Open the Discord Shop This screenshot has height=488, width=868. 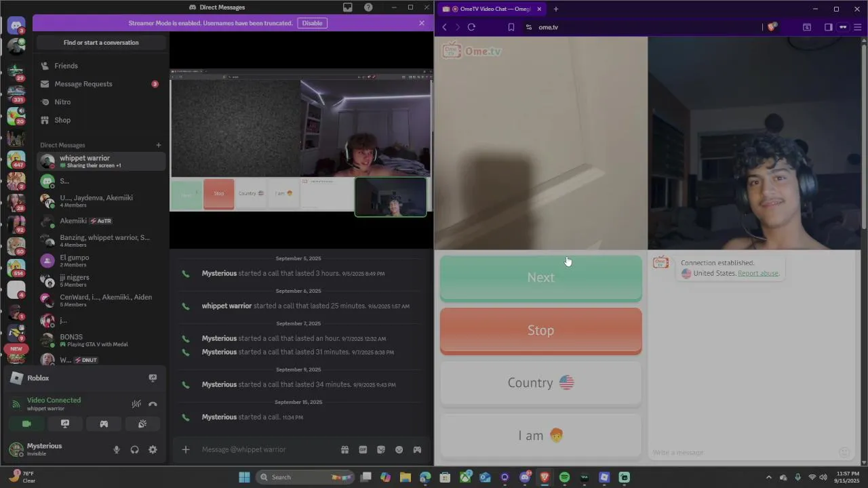101,120
